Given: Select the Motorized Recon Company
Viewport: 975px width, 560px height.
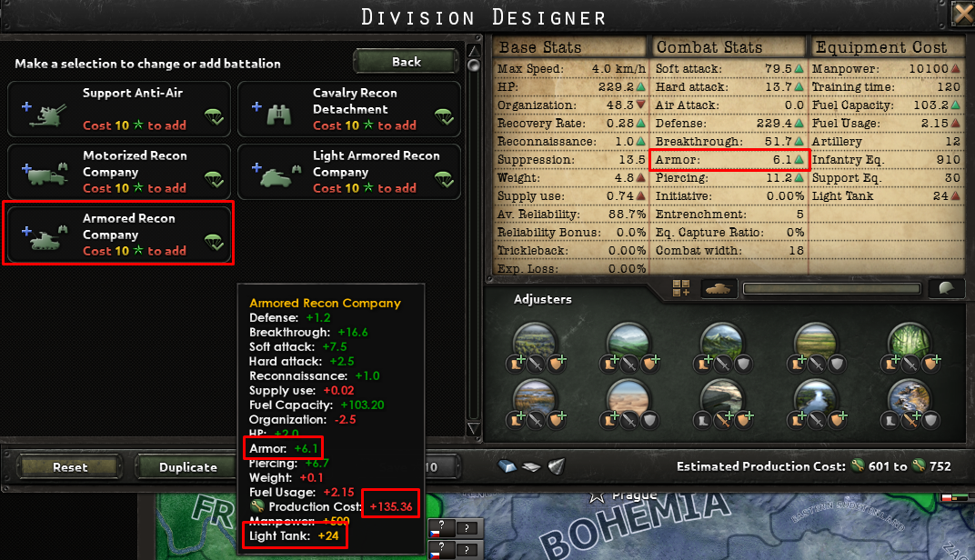Looking at the screenshot, I should point(119,172).
